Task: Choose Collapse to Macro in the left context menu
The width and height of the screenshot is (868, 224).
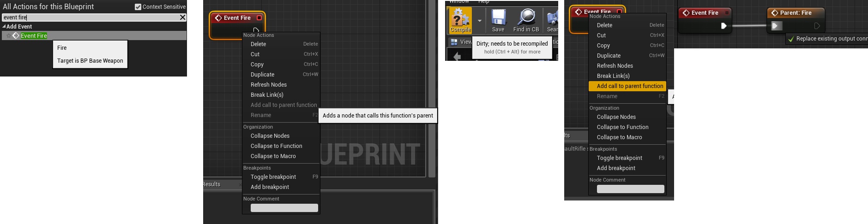Action: pyautogui.click(x=281, y=156)
